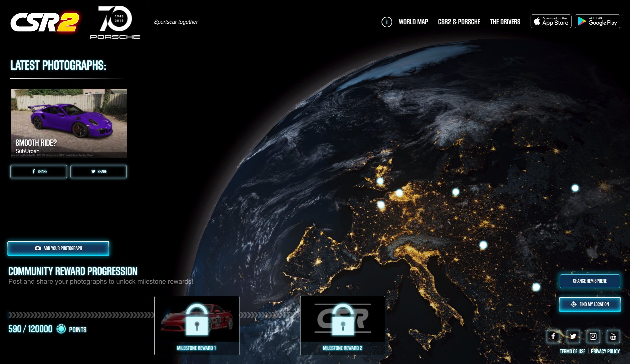Select the glowing map marker over England
Image resolution: width=630 pixels, height=364 pixels.
(380, 181)
